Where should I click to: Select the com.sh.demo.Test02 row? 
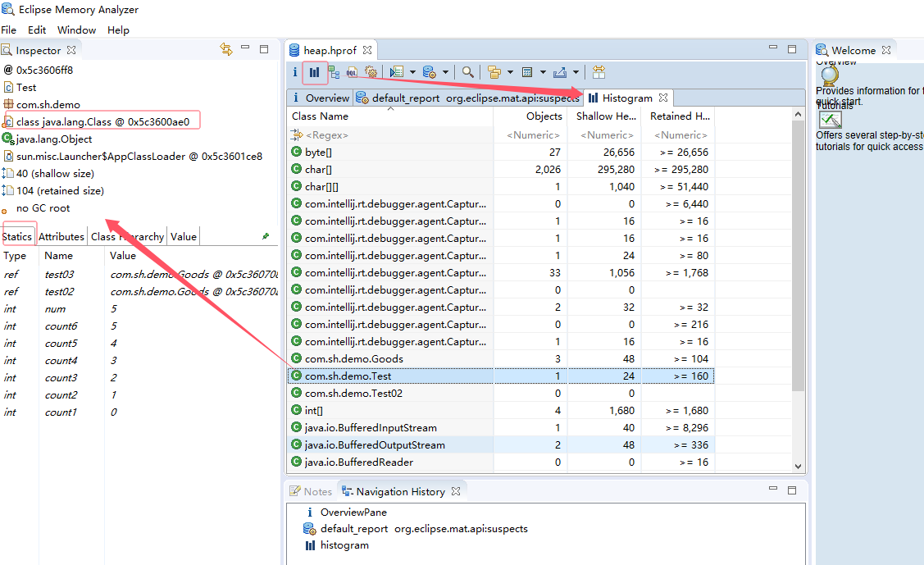pos(501,393)
